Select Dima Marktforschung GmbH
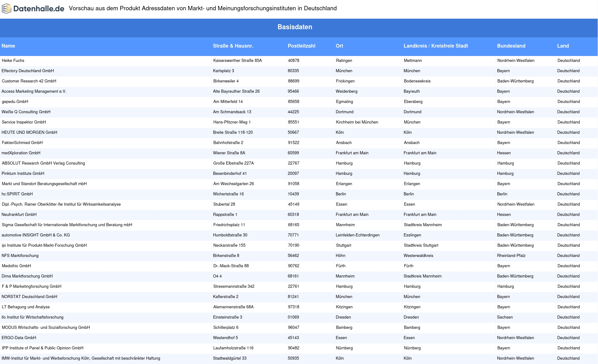Image resolution: width=598 pixels, height=364 pixels. click(x=27, y=276)
